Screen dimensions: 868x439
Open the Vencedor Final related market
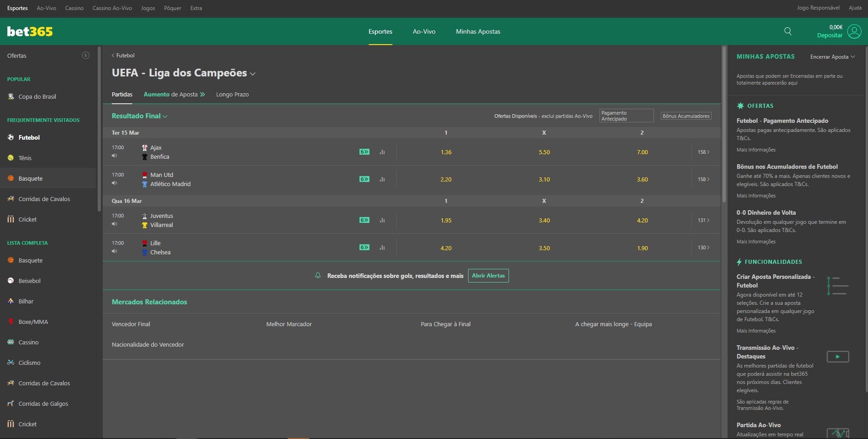pos(131,324)
